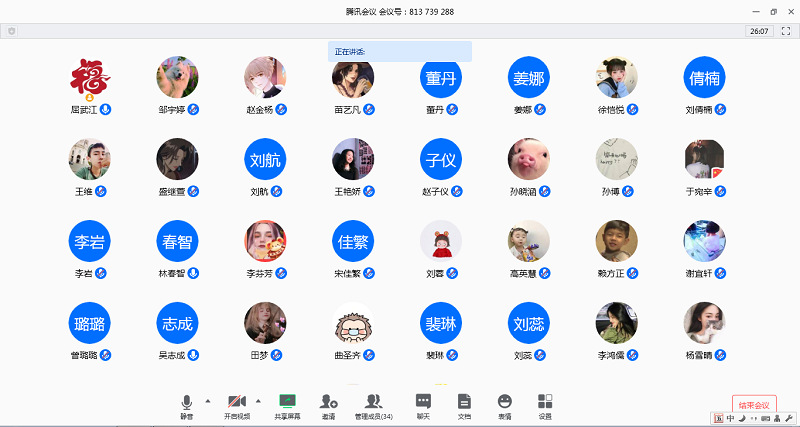Turn on the camera with 开启视频
The image size is (800, 427).
(x=237, y=401)
